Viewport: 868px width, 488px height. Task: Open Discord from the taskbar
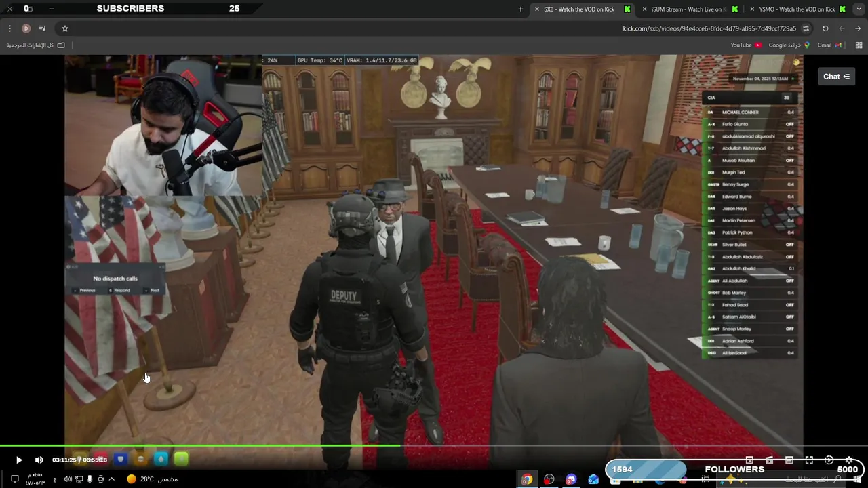pos(572,479)
